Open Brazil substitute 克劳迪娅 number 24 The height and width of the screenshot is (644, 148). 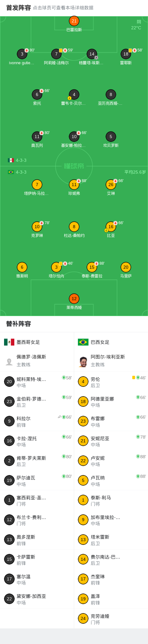(x=111, y=618)
